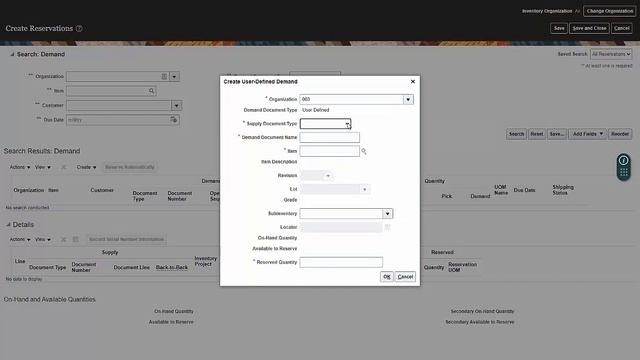The height and width of the screenshot is (360, 640).
Task: Click the Change Organization button
Action: click(610, 11)
